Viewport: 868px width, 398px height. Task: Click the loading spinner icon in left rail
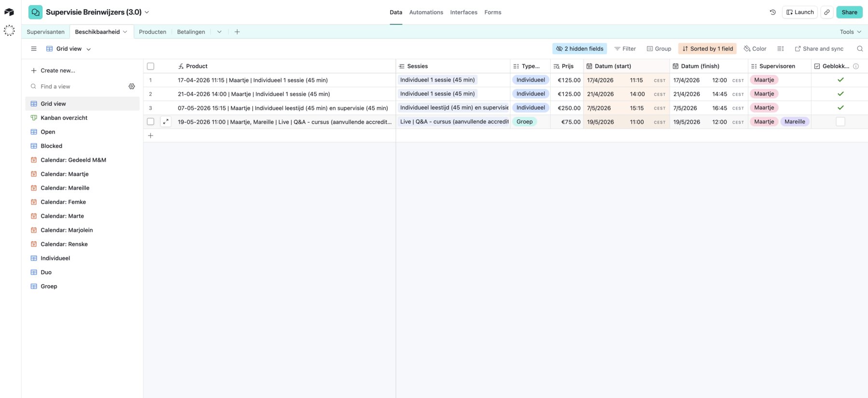click(9, 30)
